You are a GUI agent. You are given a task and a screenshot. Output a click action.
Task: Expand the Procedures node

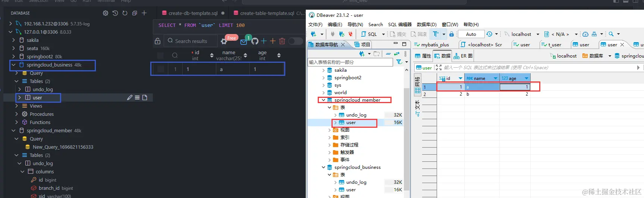coord(17,114)
